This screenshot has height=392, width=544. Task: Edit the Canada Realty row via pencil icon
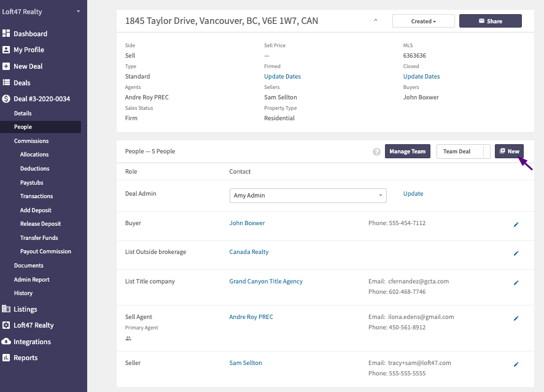click(x=516, y=253)
